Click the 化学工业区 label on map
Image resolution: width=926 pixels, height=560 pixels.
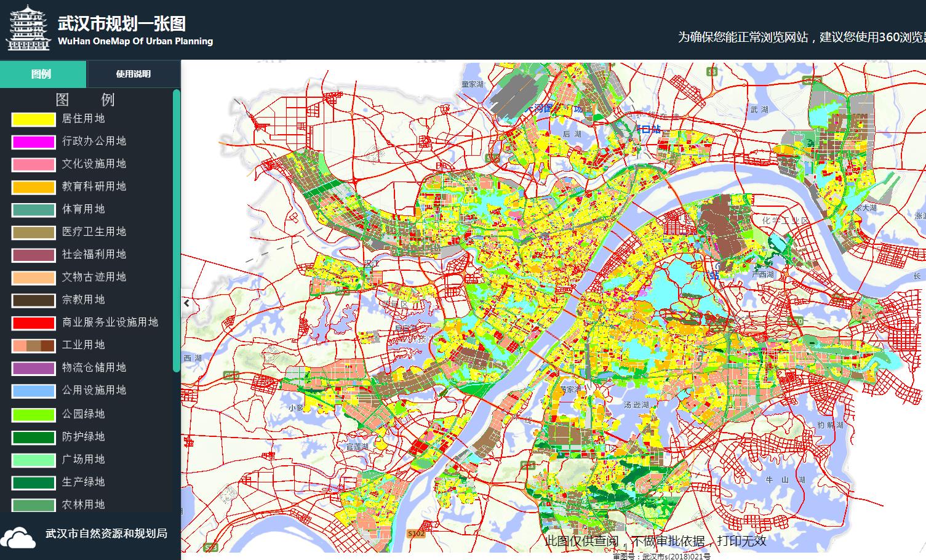click(785, 220)
